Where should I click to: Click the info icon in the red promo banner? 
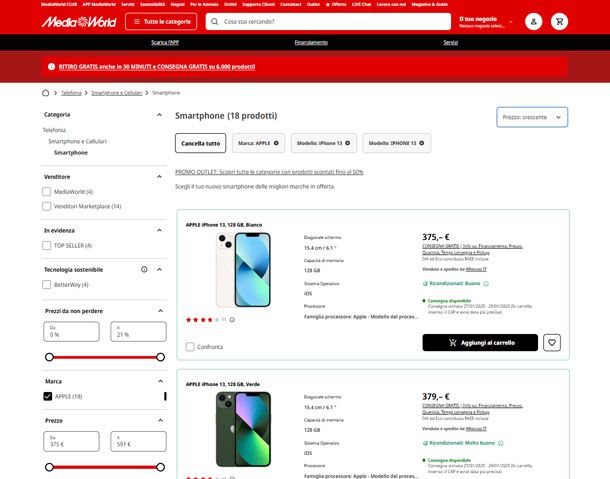point(51,67)
